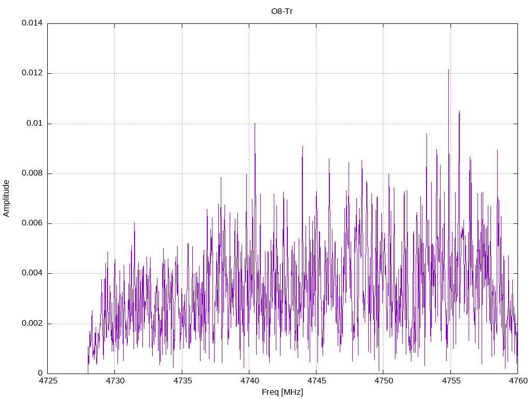
Task: Click the plot title O8-Tr
Action: click(282, 11)
